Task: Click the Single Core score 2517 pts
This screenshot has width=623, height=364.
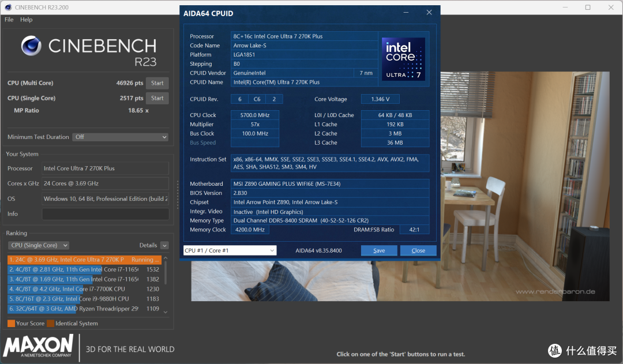Action: pyautogui.click(x=132, y=98)
